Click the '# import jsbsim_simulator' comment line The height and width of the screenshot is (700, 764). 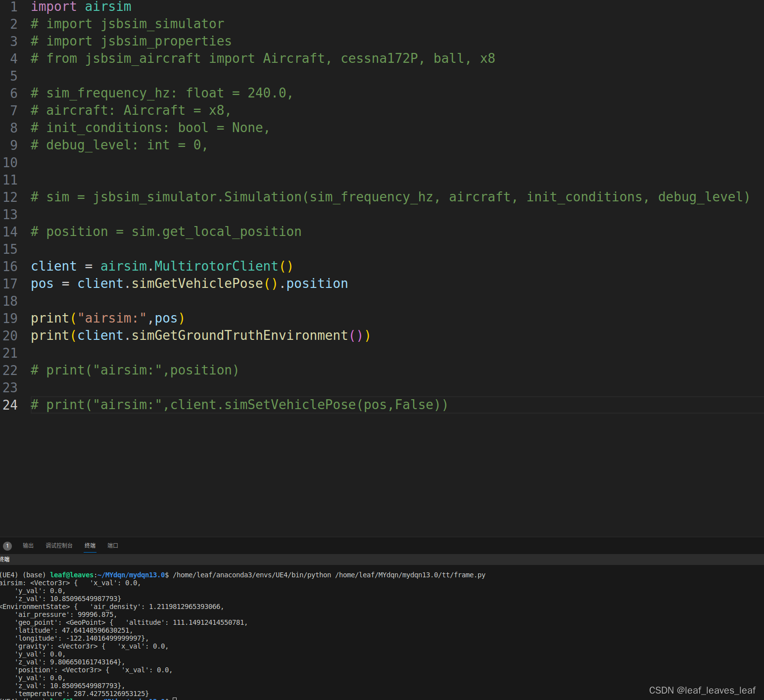[128, 24]
